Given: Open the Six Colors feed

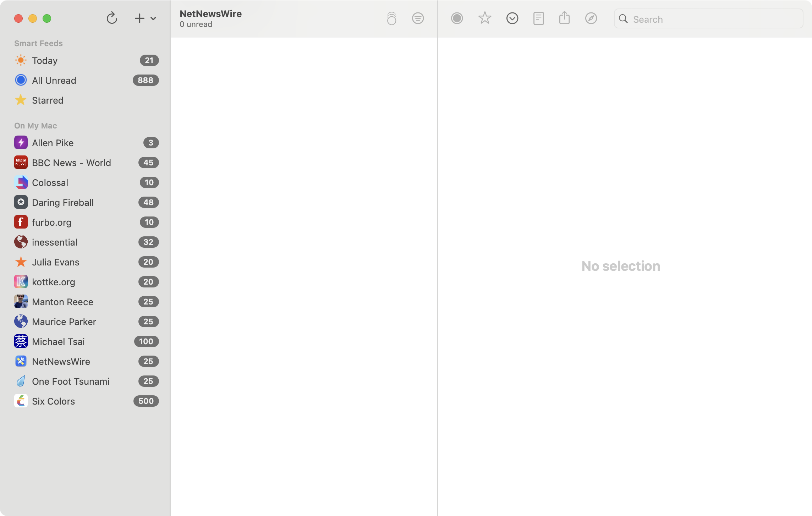Looking at the screenshot, I should click(x=53, y=401).
